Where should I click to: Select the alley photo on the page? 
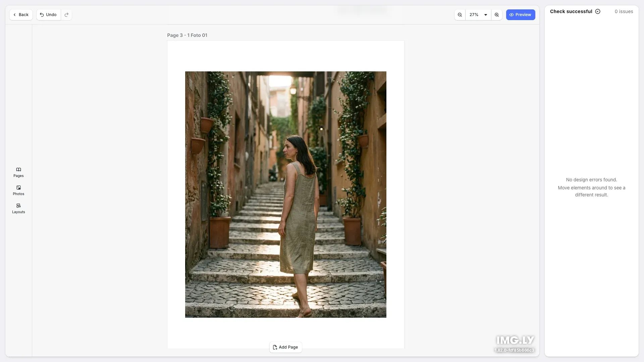(286, 194)
